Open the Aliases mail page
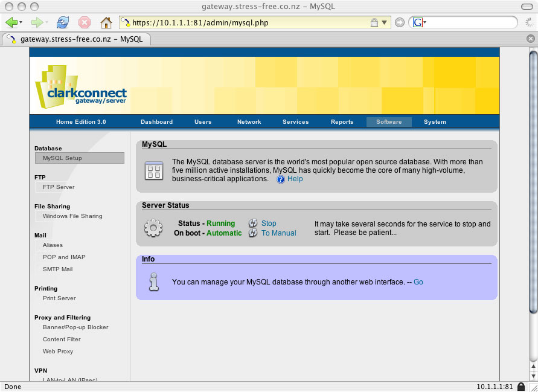This screenshot has width=538, height=392. 53,245
